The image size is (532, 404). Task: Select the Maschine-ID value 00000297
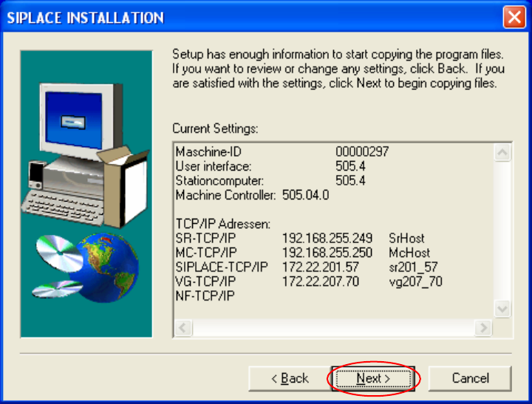362,151
